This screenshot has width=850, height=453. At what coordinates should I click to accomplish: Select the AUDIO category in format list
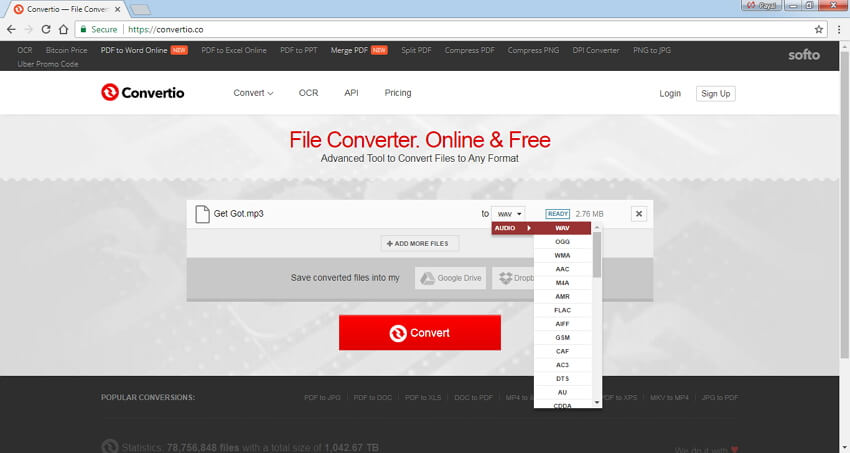[x=512, y=228]
